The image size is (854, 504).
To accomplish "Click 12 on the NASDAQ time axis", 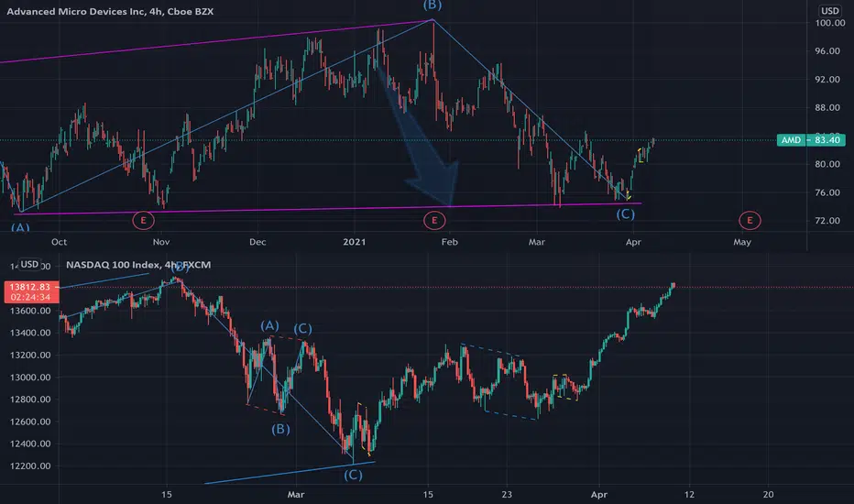I will [x=689, y=495].
